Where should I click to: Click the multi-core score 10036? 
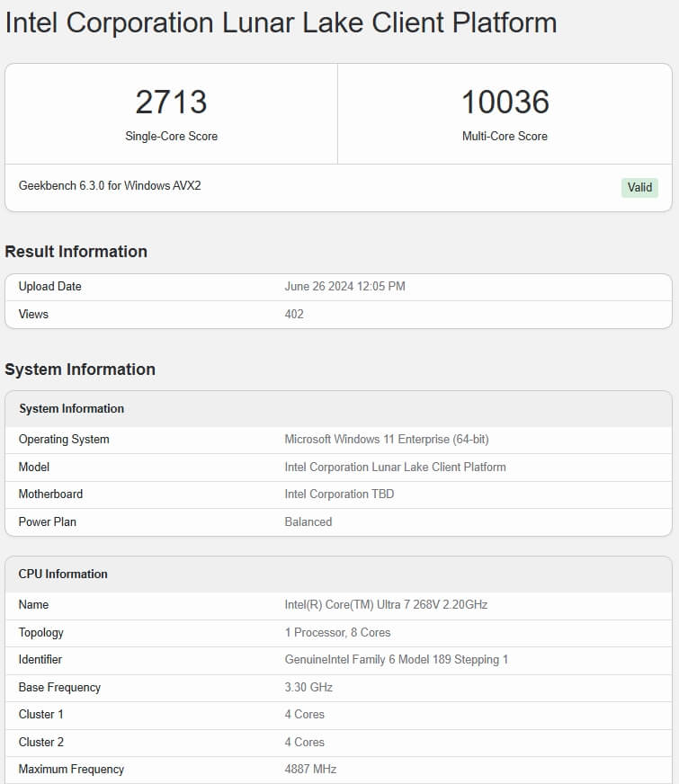[505, 102]
